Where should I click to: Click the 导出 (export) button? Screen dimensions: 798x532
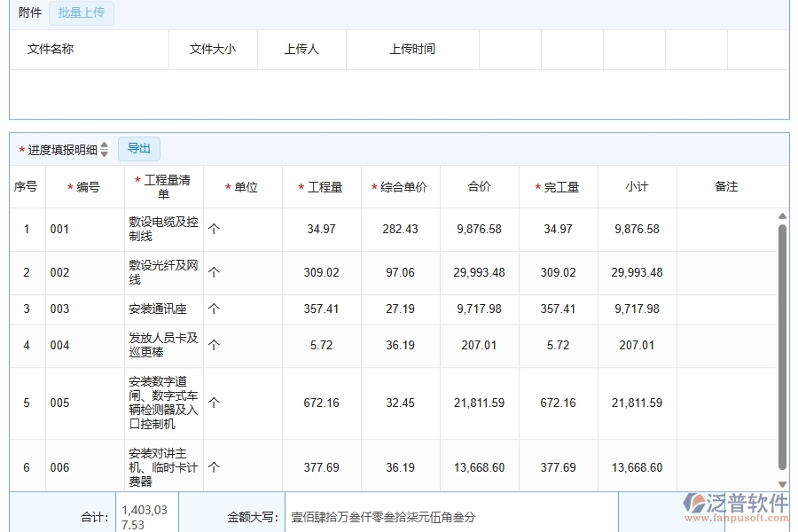[138, 148]
